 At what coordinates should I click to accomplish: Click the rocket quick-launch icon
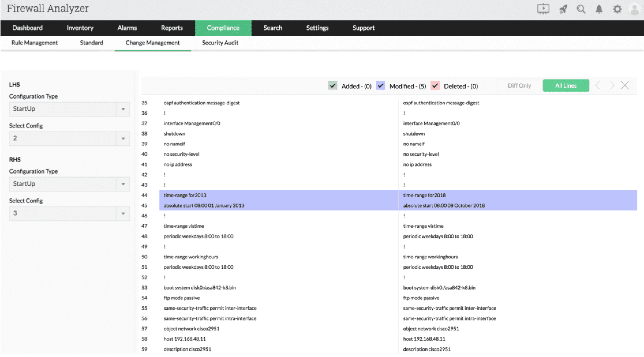pyautogui.click(x=563, y=9)
